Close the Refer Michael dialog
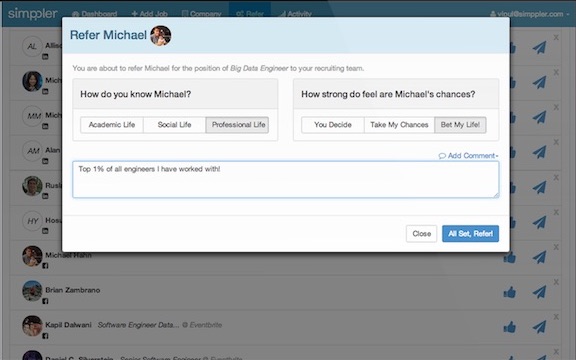The width and height of the screenshot is (576, 360). 421,234
